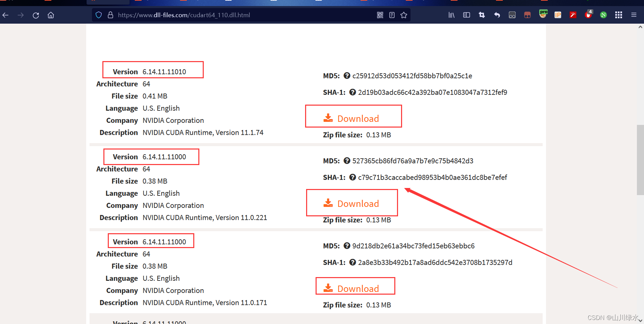Open the ad blocker with badge 4

pyautogui.click(x=589, y=14)
